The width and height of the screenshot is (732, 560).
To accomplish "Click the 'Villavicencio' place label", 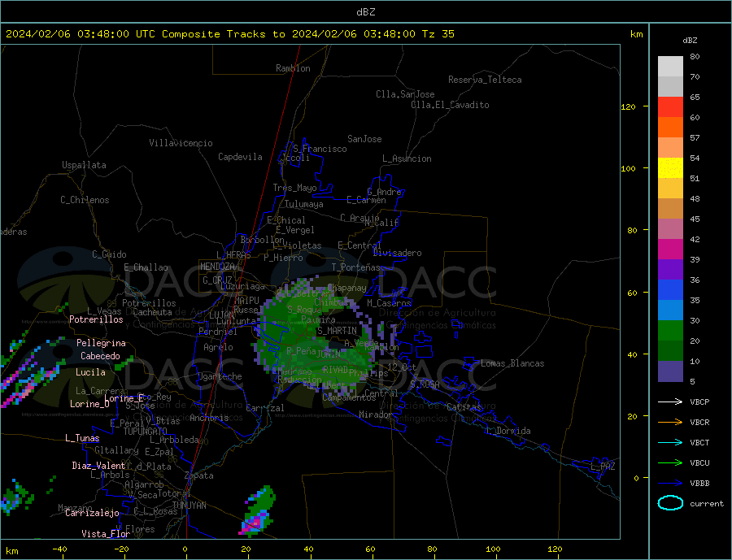I will point(181,143).
